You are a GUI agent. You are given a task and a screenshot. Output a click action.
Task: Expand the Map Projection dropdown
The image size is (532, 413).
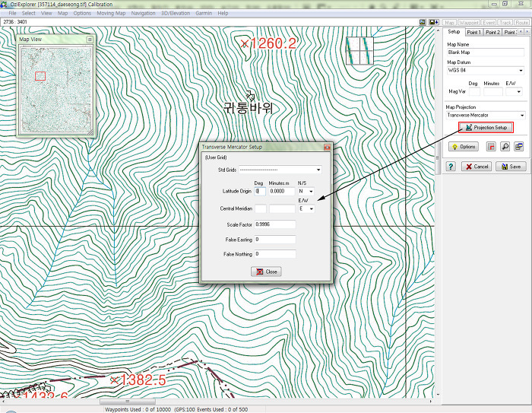(522, 116)
